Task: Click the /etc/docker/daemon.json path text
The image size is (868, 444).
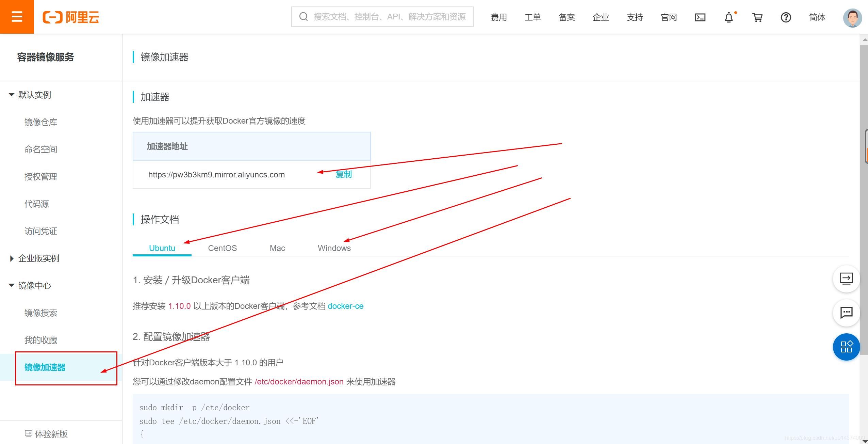Action: click(x=299, y=382)
